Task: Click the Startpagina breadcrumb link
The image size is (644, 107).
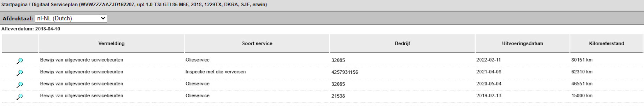Action: (x=14, y=5)
